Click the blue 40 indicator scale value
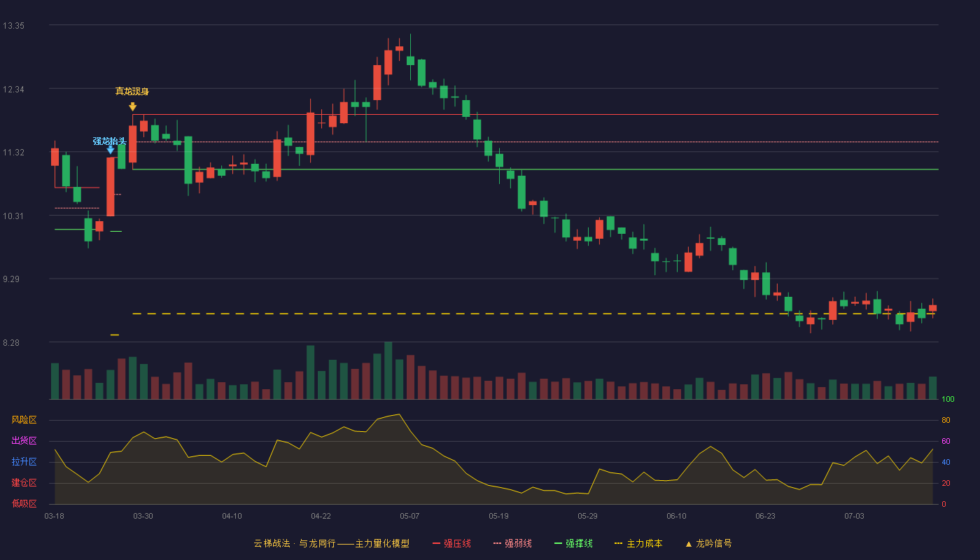The height and width of the screenshot is (560, 980). click(x=946, y=462)
